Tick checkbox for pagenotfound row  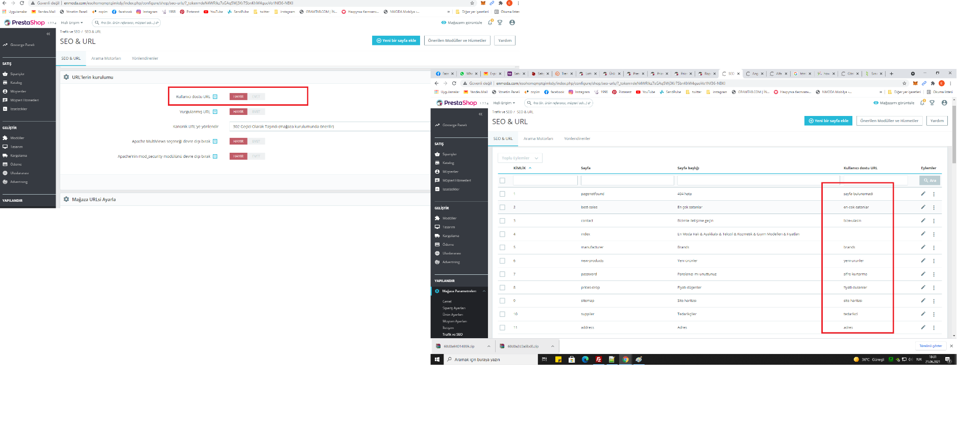coord(502,194)
